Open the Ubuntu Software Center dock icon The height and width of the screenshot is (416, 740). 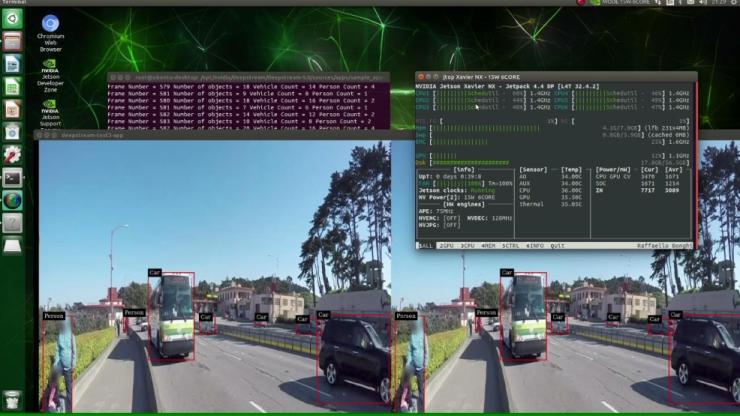click(x=12, y=132)
